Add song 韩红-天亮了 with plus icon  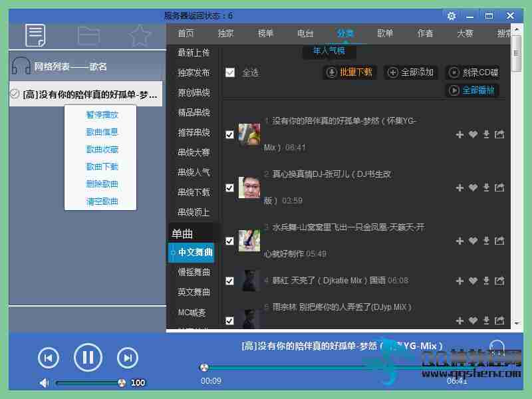click(460, 281)
